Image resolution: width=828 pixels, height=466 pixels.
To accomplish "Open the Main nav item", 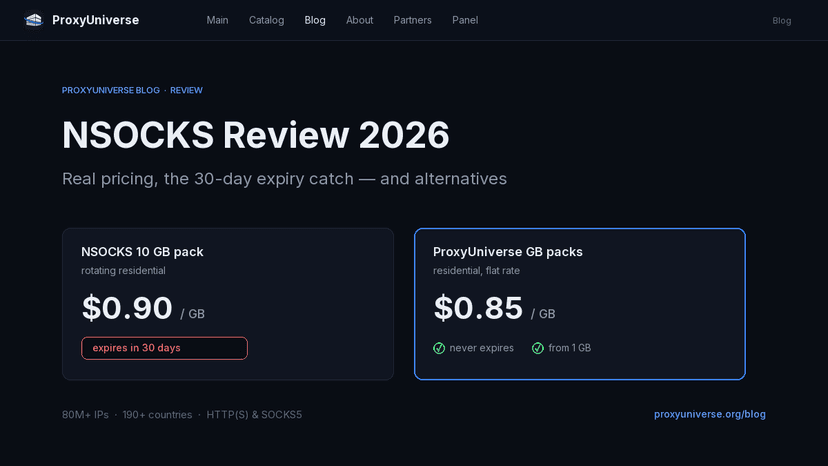I will [x=218, y=20].
